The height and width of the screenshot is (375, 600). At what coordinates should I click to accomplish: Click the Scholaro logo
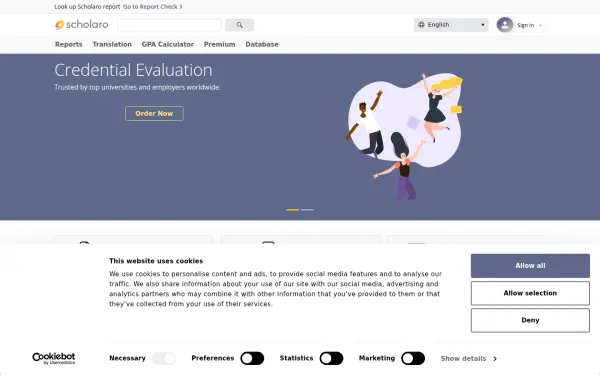82,24
